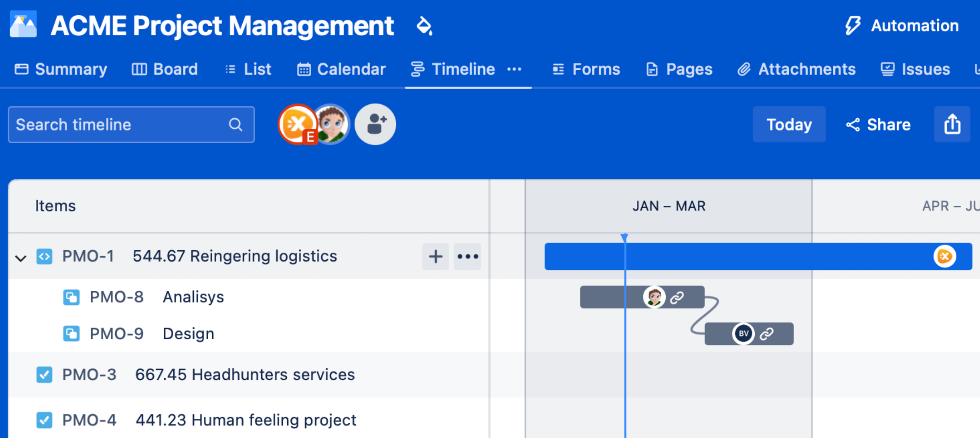Filter by the cartoon face user avatar
980x438 pixels.
point(333,124)
